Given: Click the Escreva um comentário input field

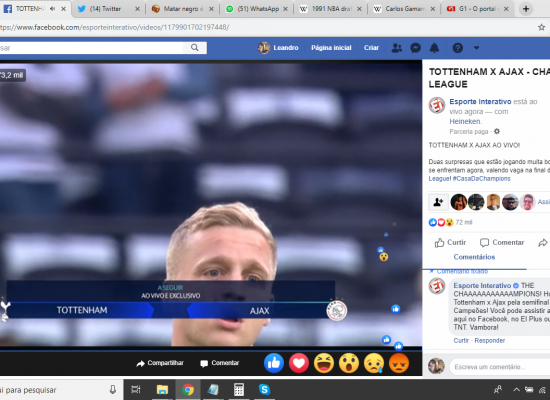Looking at the screenshot, I should pos(500,367).
